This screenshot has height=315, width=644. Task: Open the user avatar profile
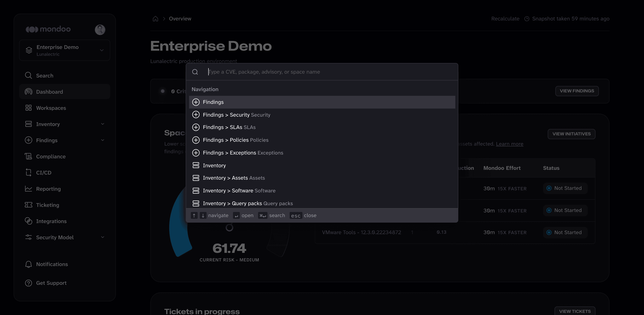pos(100,30)
